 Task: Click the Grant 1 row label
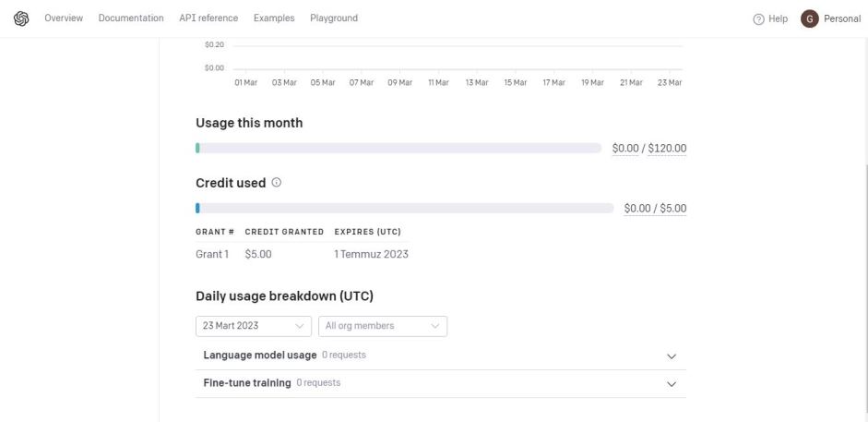[212, 254]
